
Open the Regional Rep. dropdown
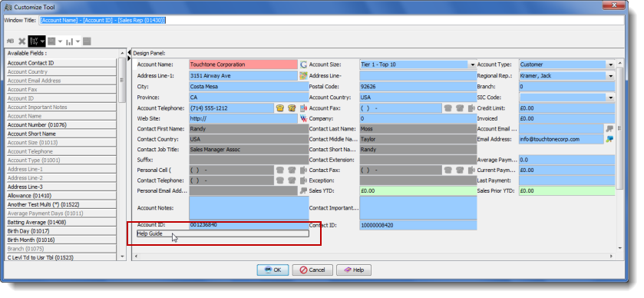coord(611,76)
